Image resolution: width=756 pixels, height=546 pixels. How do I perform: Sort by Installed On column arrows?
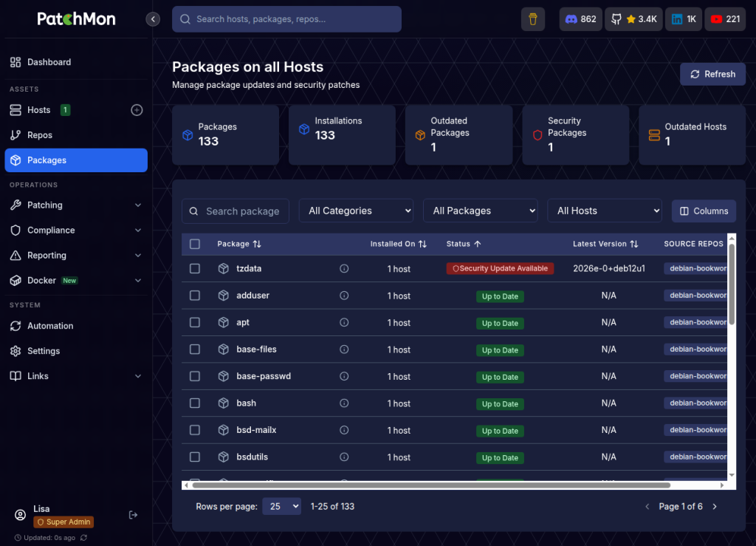[423, 244]
